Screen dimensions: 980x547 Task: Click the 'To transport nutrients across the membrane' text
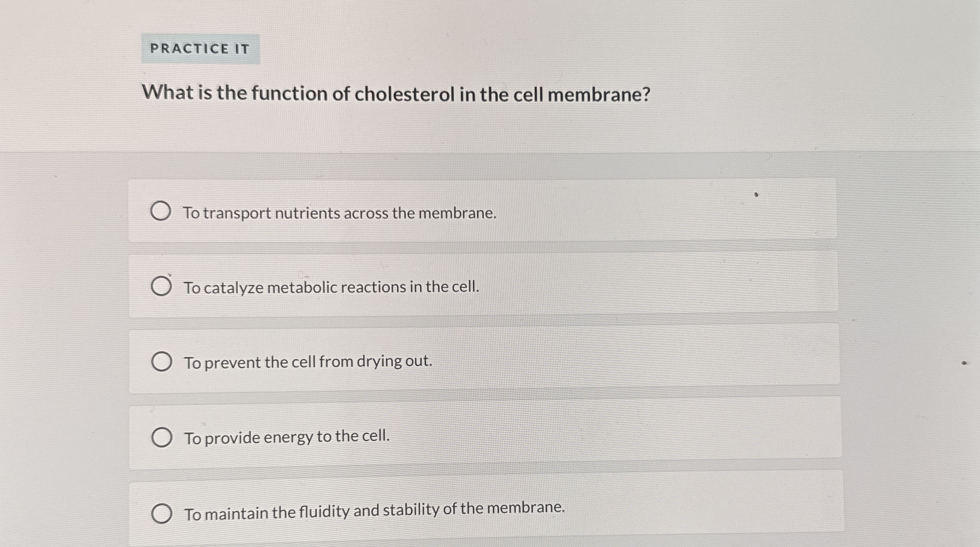(339, 213)
